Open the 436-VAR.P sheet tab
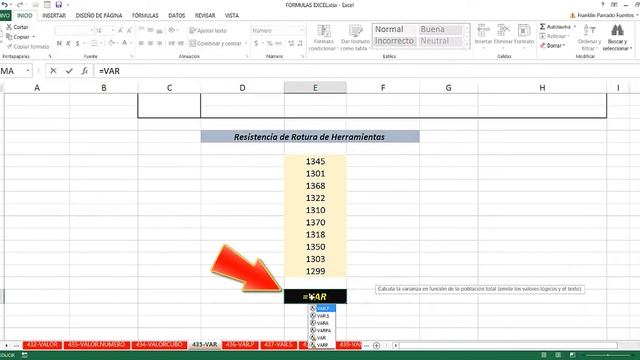Screen dimensions: 640x360 tap(240, 345)
